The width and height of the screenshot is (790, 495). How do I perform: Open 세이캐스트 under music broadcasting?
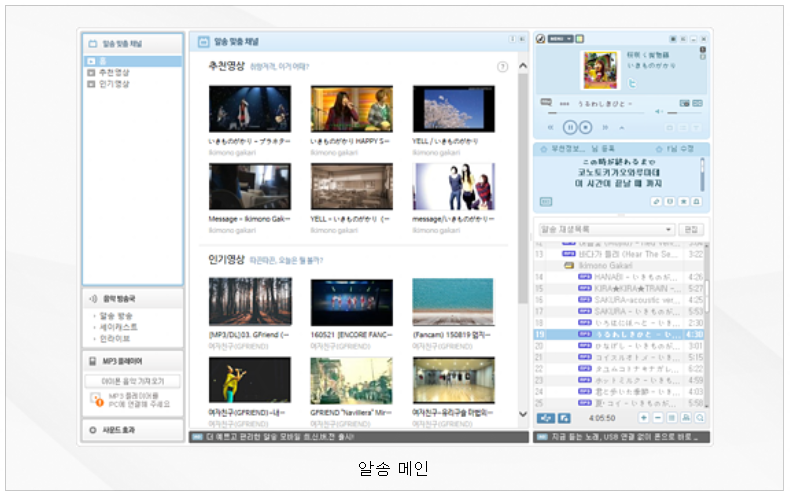pos(118,327)
